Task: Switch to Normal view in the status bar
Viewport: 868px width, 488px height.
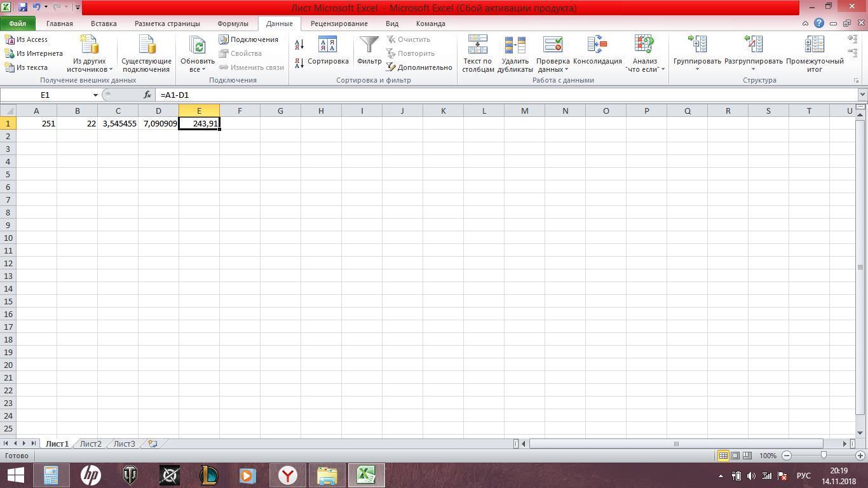Action: pyautogui.click(x=723, y=456)
